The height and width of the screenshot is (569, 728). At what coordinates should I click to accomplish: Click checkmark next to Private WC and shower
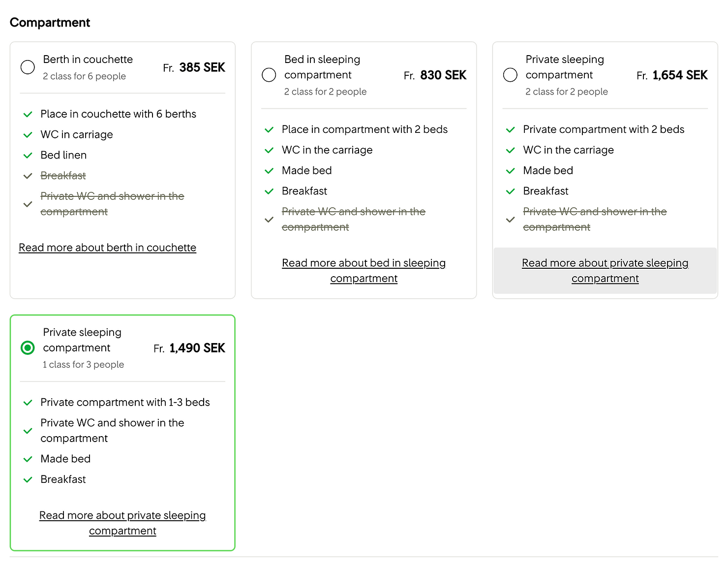click(28, 431)
